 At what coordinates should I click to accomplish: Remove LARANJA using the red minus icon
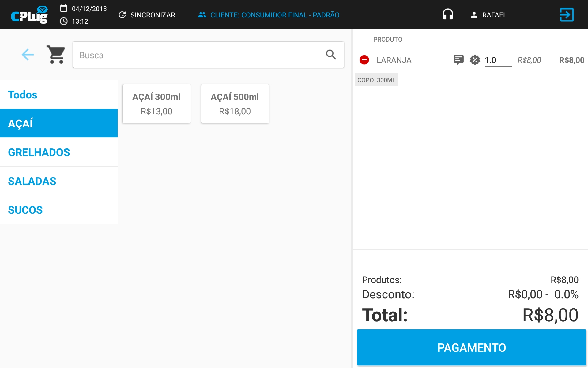(x=364, y=60)
